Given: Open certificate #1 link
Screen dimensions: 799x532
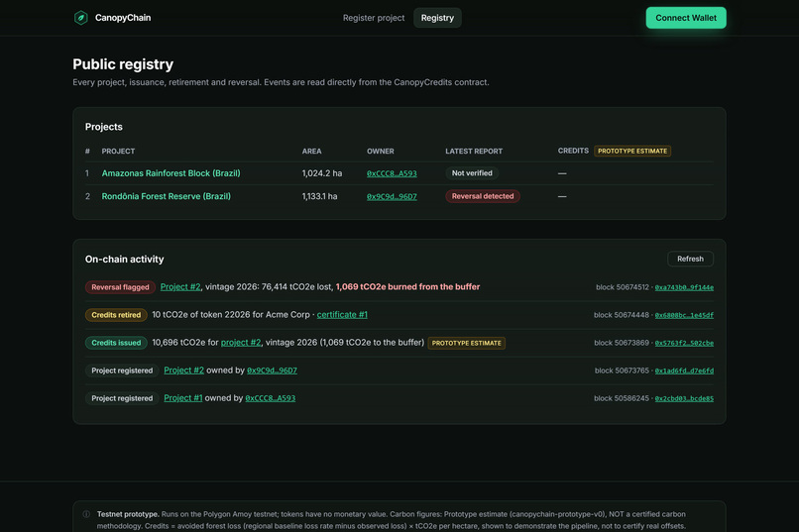Looking at the screenshot, I should click(342, 315).
